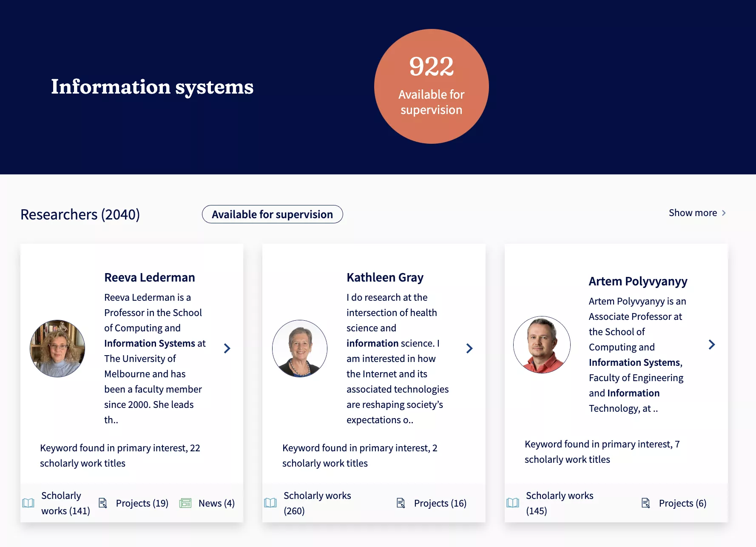Open Reeva Lederman's name heading
The height and width of the screenshot is (547, 756).
click(x=150, y=277)
